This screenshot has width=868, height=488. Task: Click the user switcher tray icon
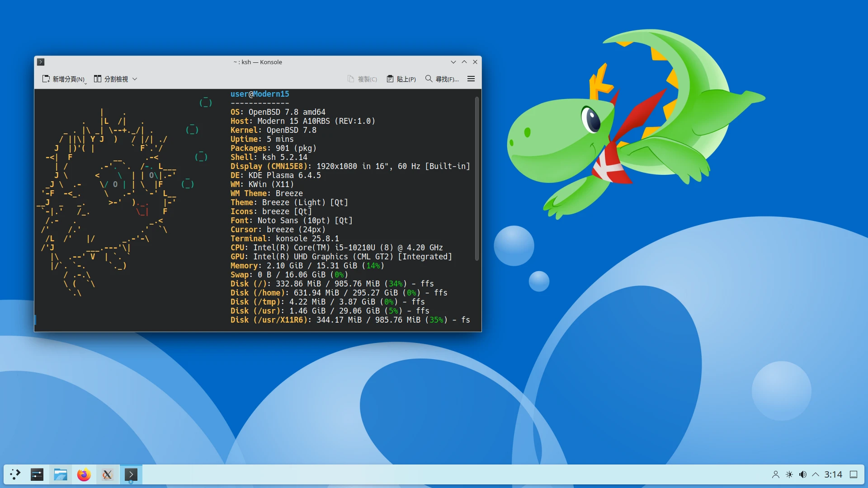tap(775, 474)
